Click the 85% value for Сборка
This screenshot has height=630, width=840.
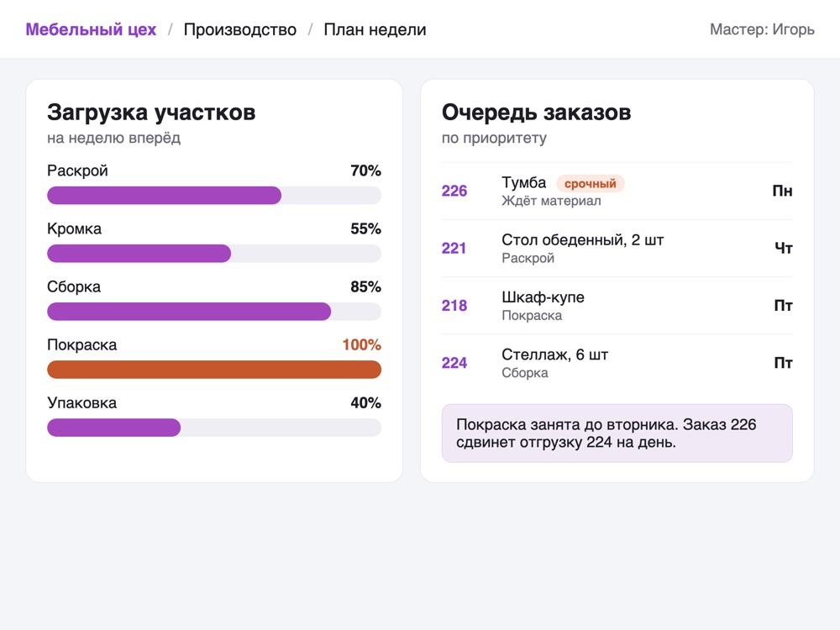[366, 287]
